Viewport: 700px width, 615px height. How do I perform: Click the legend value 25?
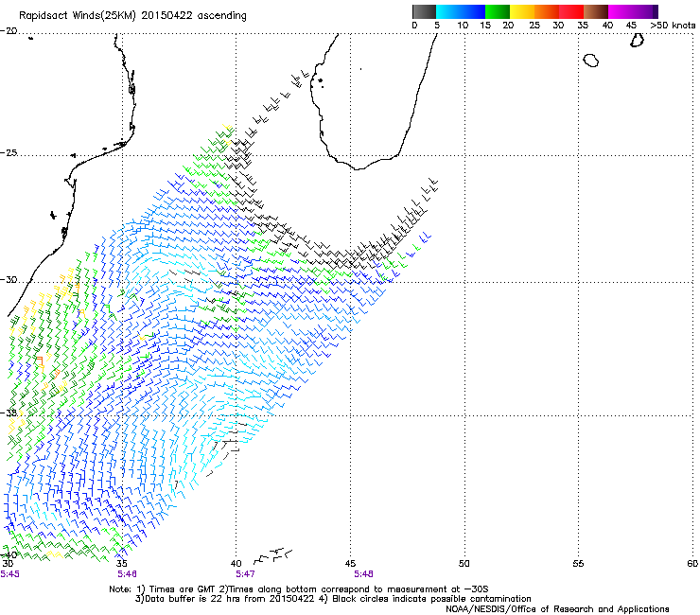pos(534,26)
